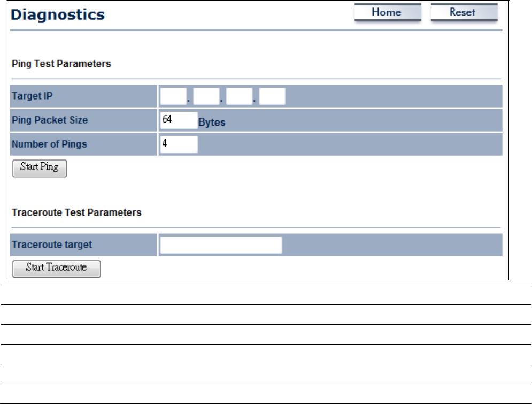The image size is (532, 404).
Task: Click the Diagnostics page title
Action: pyautogui.click(x=58, y=14)
